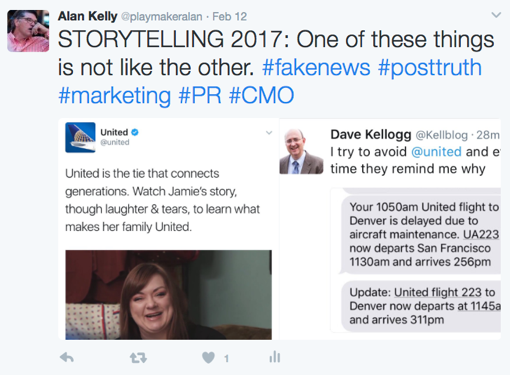Expand the tweet options chevron
This screenshot has height=375, width=510.
point(496,15)
